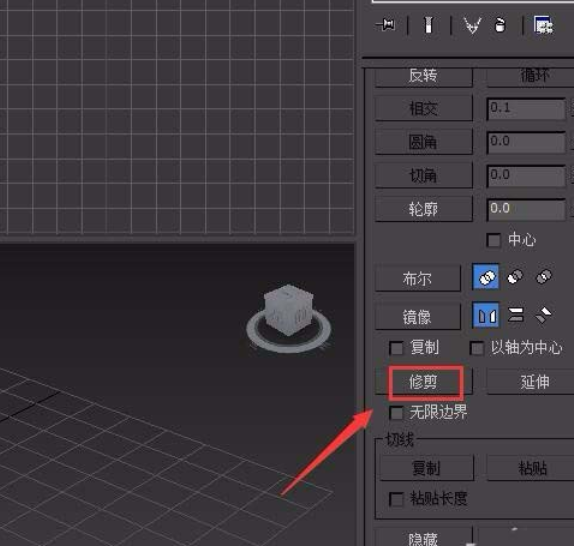The height and width of the screenshot is (546, 574).
Task: Click Make Unique icon
Action: coord(472,26)
